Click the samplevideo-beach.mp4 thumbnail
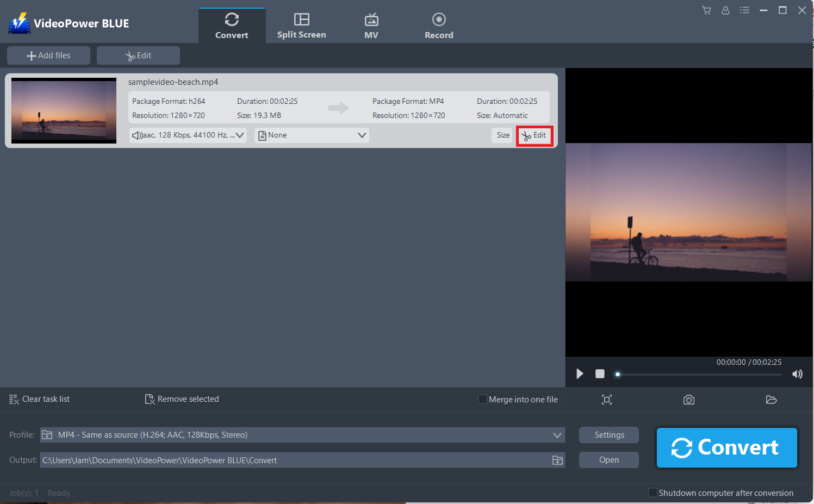814x504 pixels. (x=63, y=110)
